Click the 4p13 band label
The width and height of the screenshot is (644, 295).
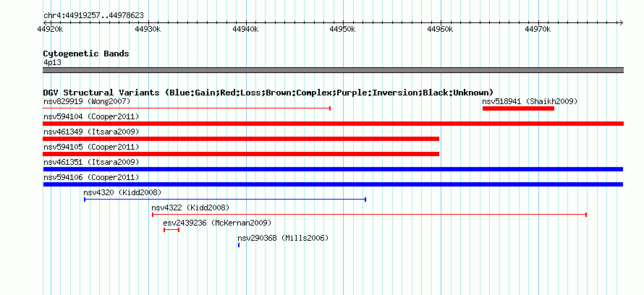point(52,63)
